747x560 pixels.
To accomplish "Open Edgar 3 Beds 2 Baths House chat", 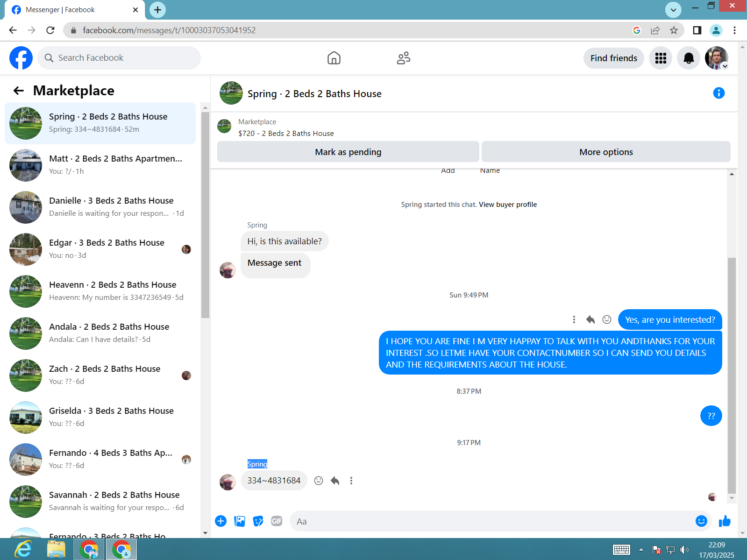I will point(100,249).
